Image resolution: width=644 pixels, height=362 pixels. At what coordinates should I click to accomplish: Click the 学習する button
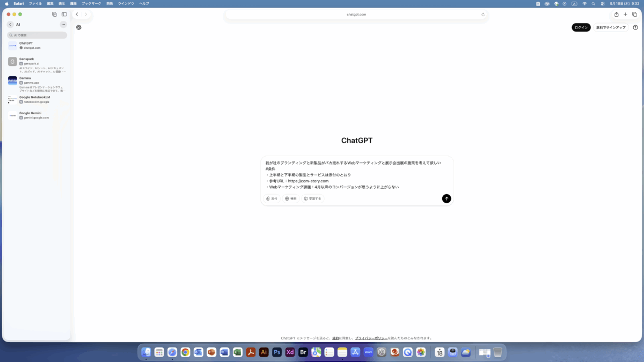312,198
